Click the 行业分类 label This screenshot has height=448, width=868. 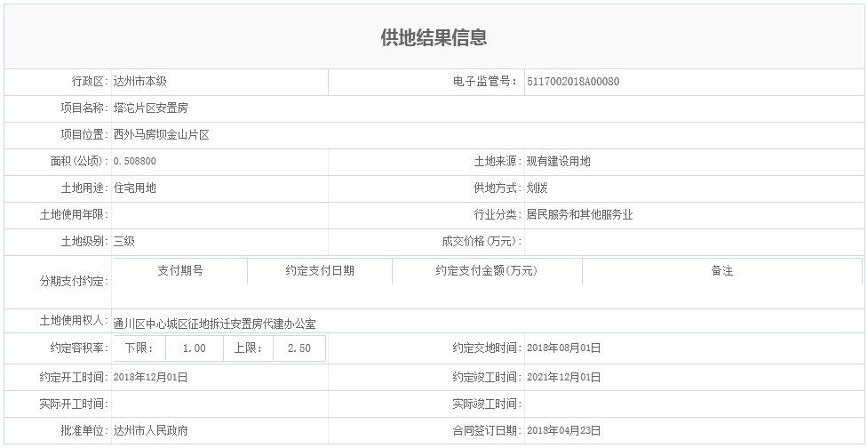click(x=498, y=214)
